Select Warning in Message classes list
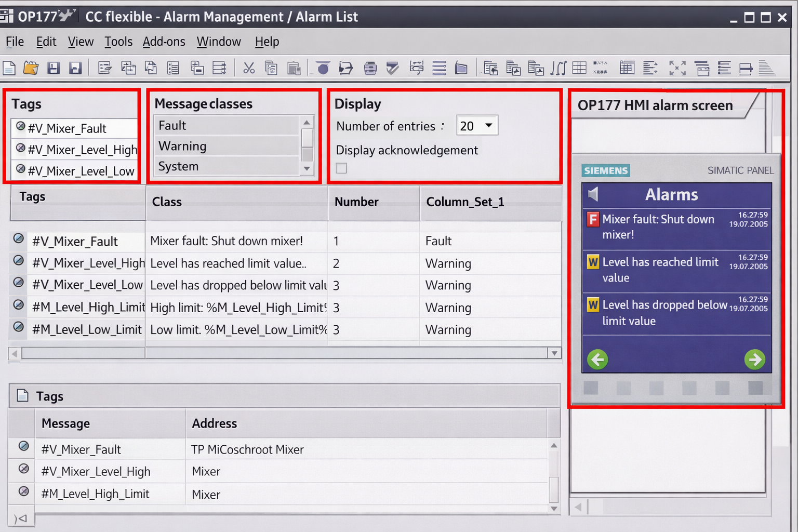This screenshot has height=532, width=798. pos(182,147)
